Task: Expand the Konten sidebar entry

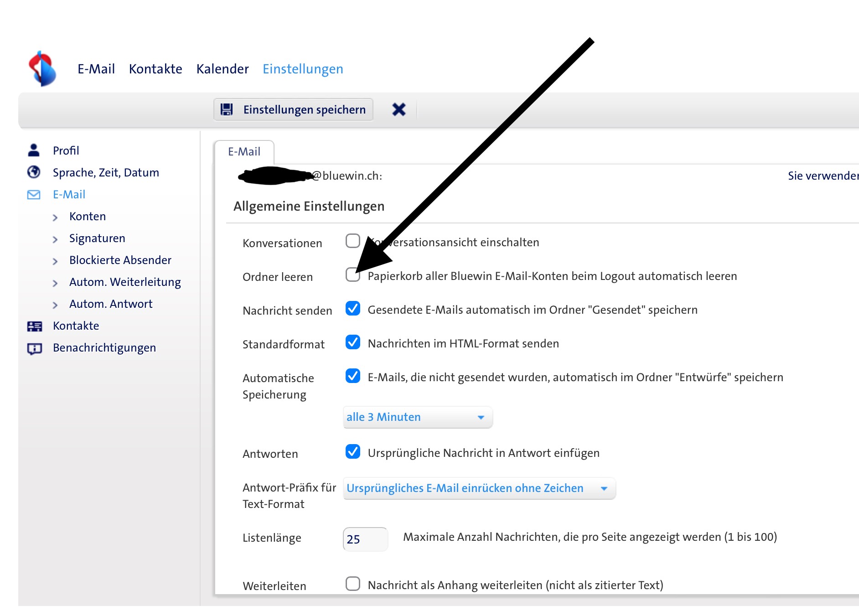Action: tap(87, 217)
